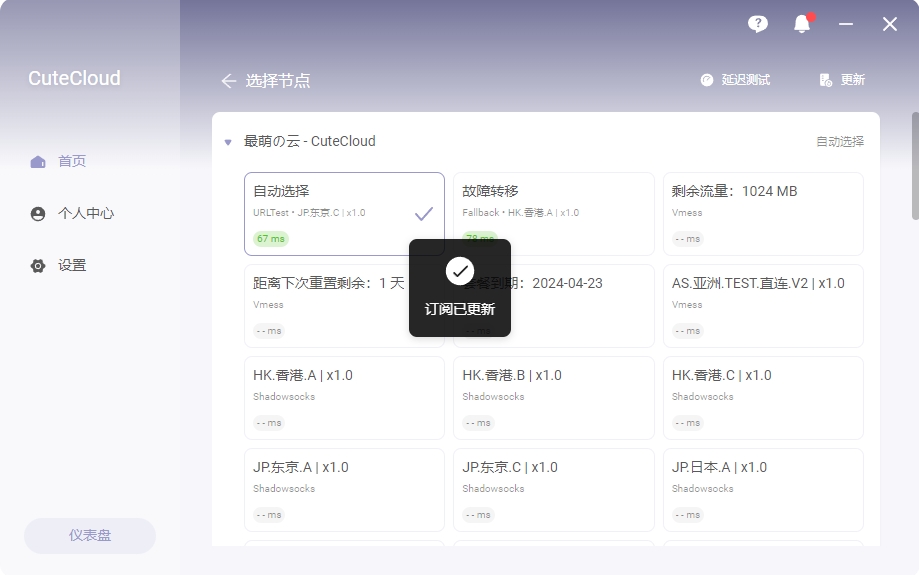Open the notification bell icon
919x575 pixels.
pyautogui.click(x=802, y=24)
